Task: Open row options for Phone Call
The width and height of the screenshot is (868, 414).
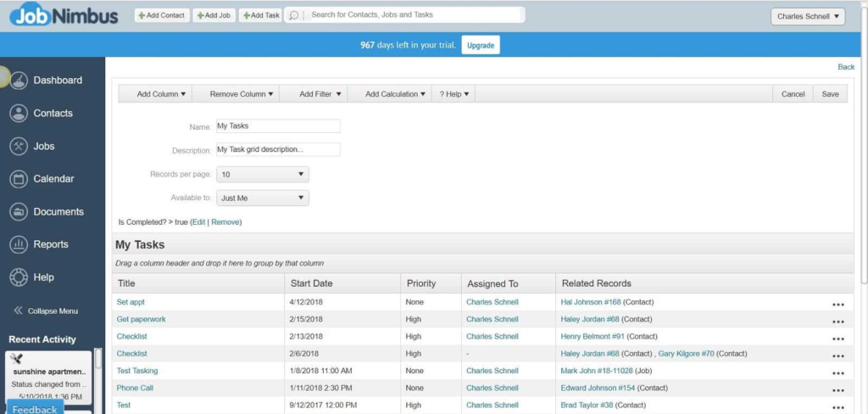Action: (837, 390)
